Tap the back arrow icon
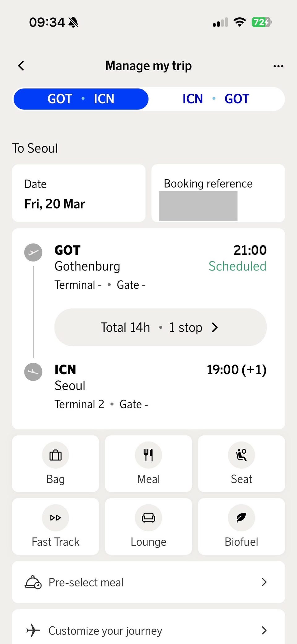 (x=21, y=66)
